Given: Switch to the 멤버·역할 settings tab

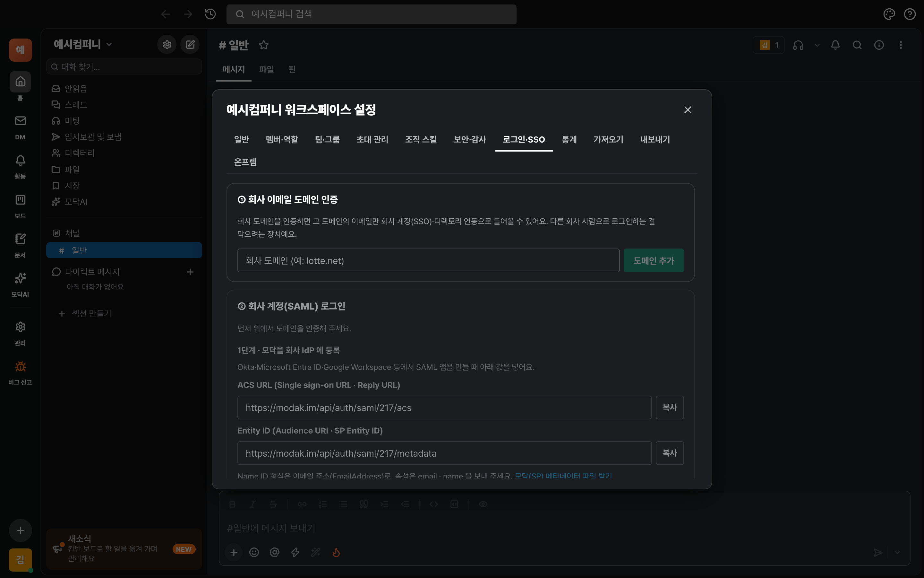Looking at the screenshot, I should 282,140.
